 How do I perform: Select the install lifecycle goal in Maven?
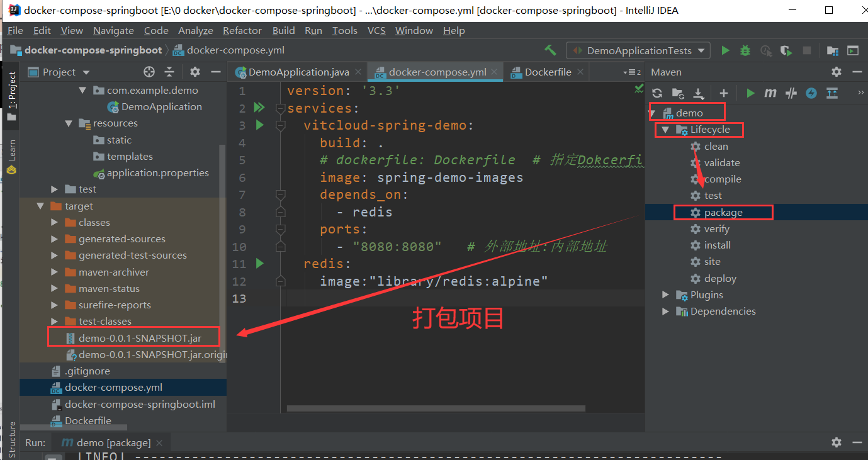(717, 245)
